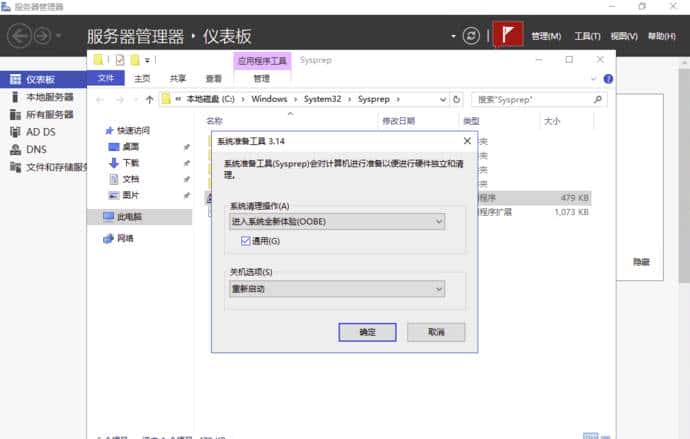Click 本地磁盘 (C:) in breadcrumb
Screen dimensions: 690x439
(211, 99)
